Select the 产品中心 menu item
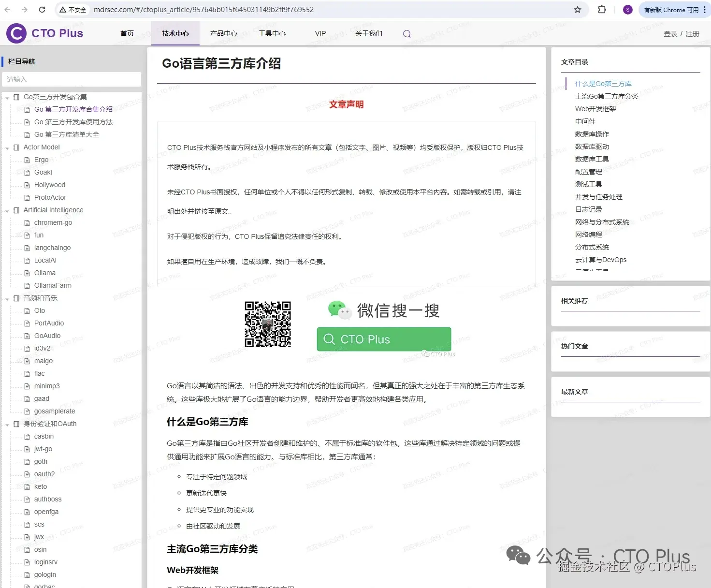This screenshot has height=588, width=711. [223, 33]
